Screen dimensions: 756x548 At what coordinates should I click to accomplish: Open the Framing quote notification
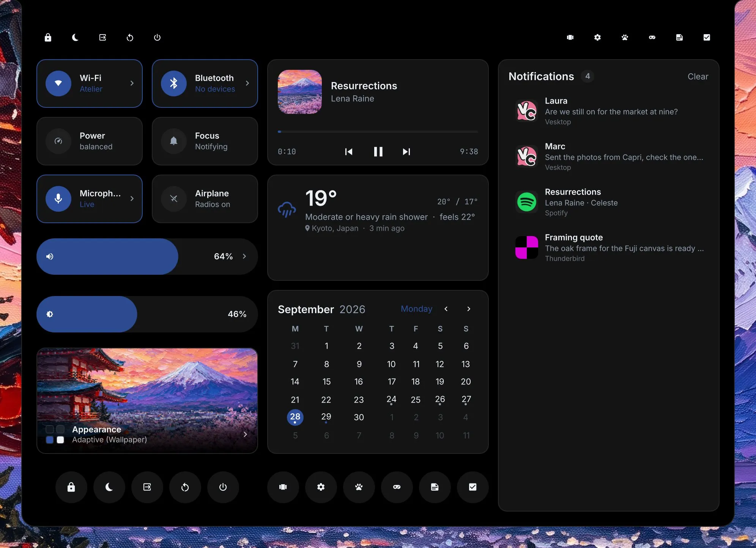tap(609, 247)
